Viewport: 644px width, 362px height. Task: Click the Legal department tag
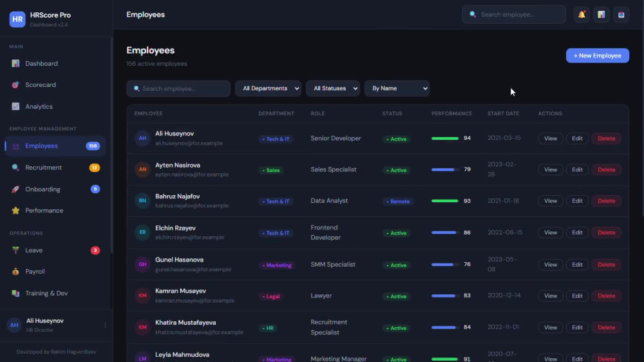pyautogui.click(x=272, y=296)
